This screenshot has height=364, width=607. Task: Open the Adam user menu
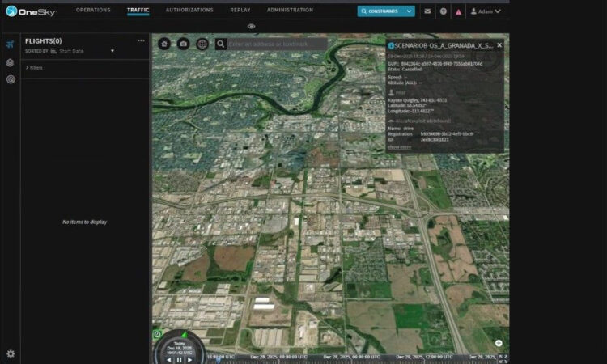coord(486,11)
